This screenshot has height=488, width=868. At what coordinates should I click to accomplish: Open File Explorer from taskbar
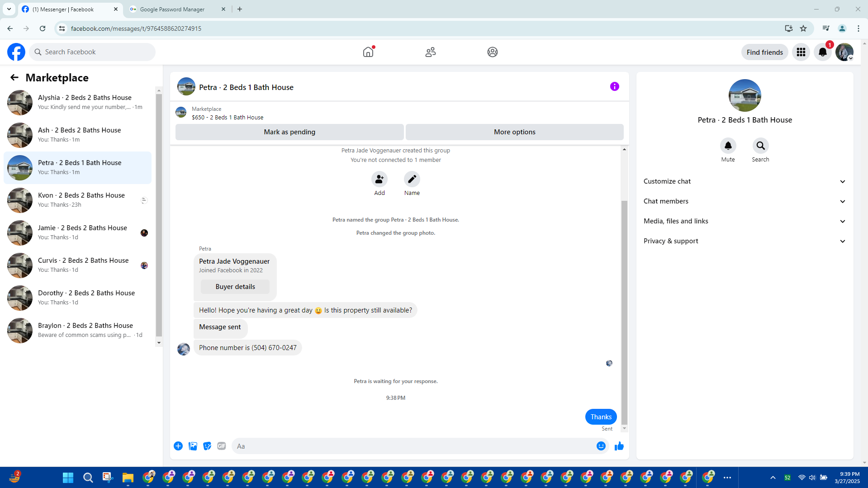[128, 478]
